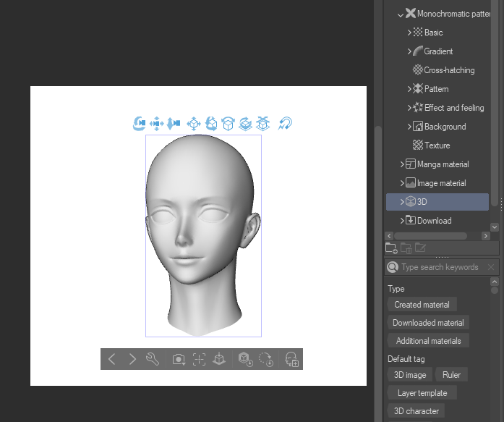
Task: Select previous 3D object arrow
Action: point(111,359)
